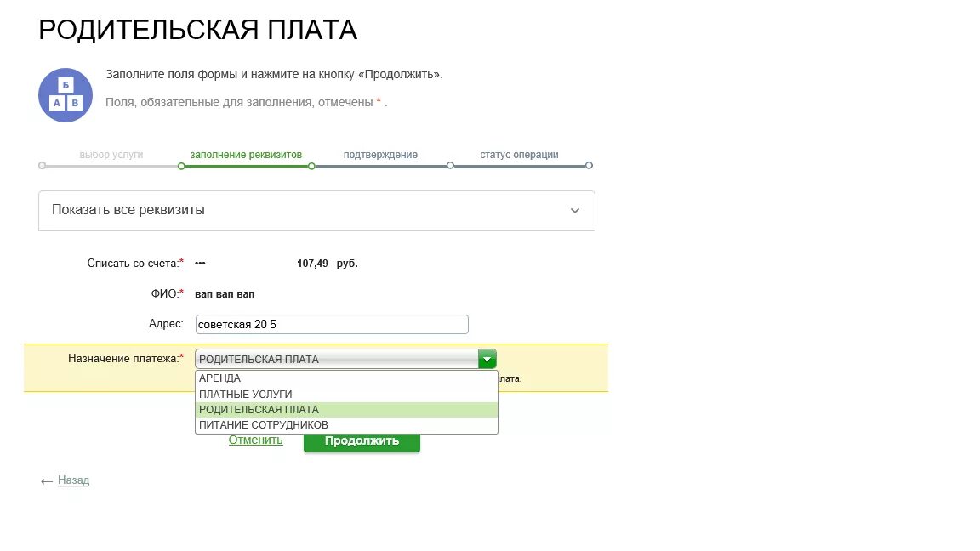980x551 pixels.
Task: Click the green step circle under заполнение реквизитов
Action: point(179,167)
